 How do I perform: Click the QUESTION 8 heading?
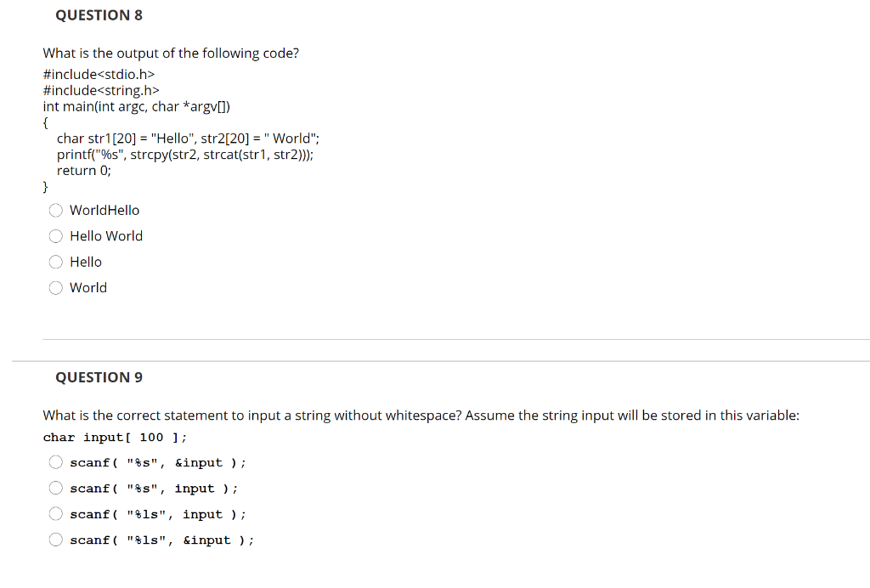[99, 14]
